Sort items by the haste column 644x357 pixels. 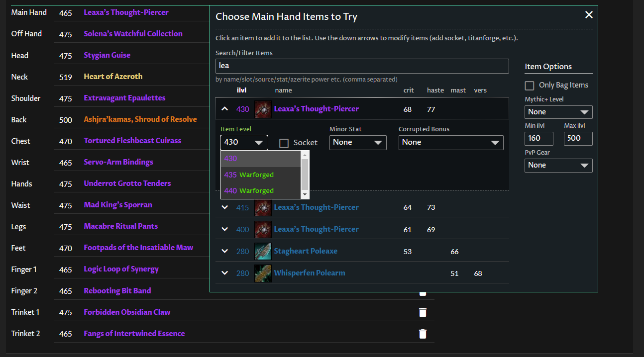[x=435, y=90]
